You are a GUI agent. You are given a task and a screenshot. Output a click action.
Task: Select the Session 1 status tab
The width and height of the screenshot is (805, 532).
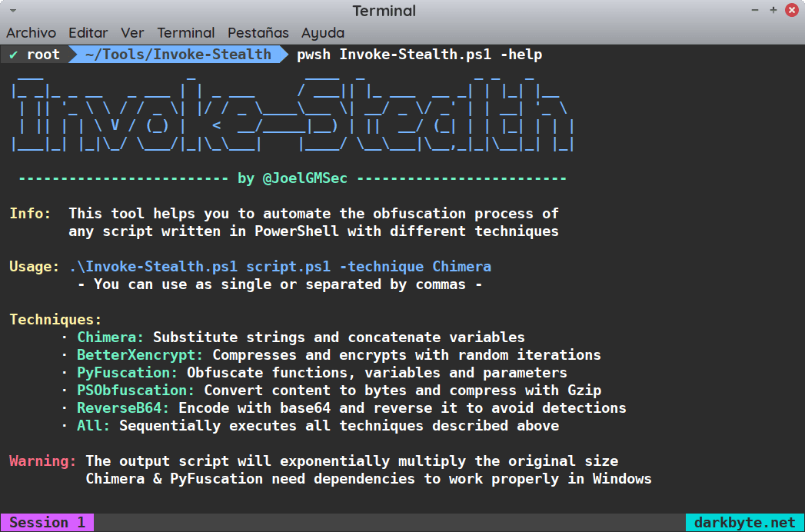point(47,523)
